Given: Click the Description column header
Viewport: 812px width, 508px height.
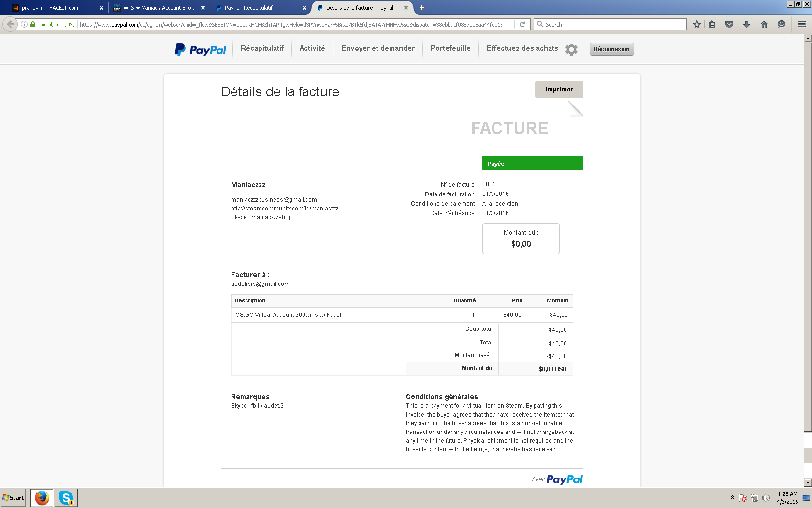Looking at the screenshot, I should click(x=250, y=300).
